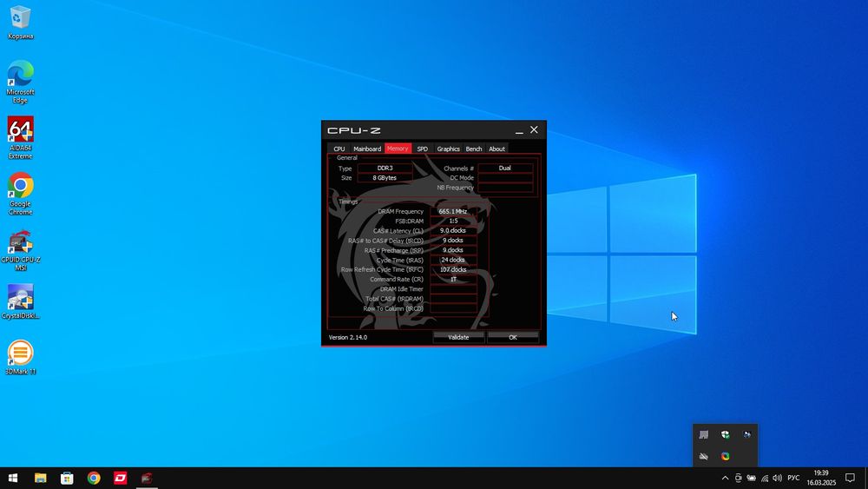The width and height of the screenshot is (868, 489).
Task: Open the notification center icon
Action: [850, 478]
